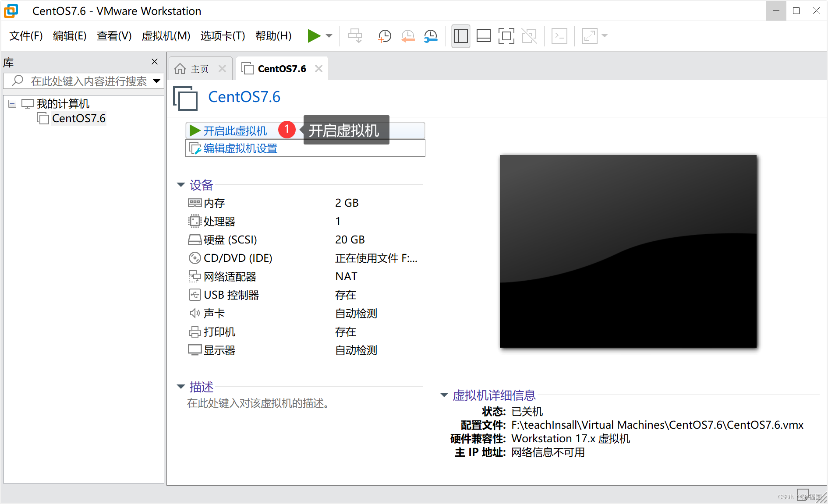Click the Unity mode icon
Image resolution: width=828 pixels, height=504 pixels.
(529, 36)
